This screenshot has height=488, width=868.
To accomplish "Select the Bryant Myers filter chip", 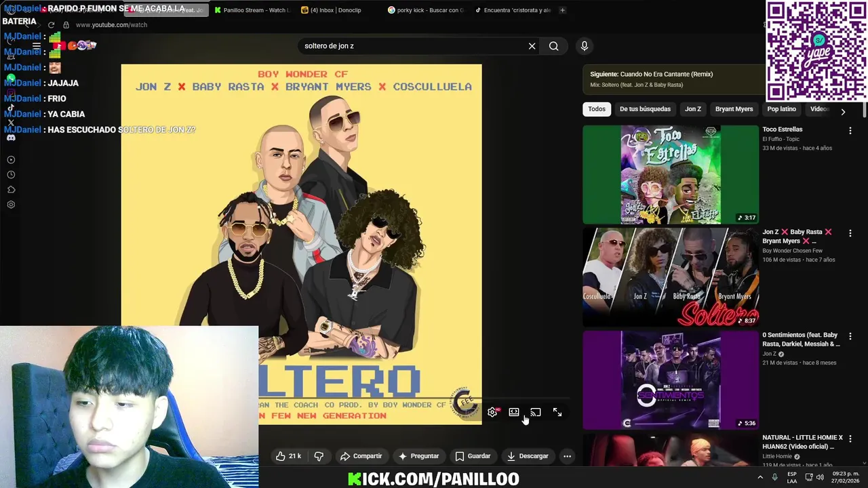I will click(734, 109).
